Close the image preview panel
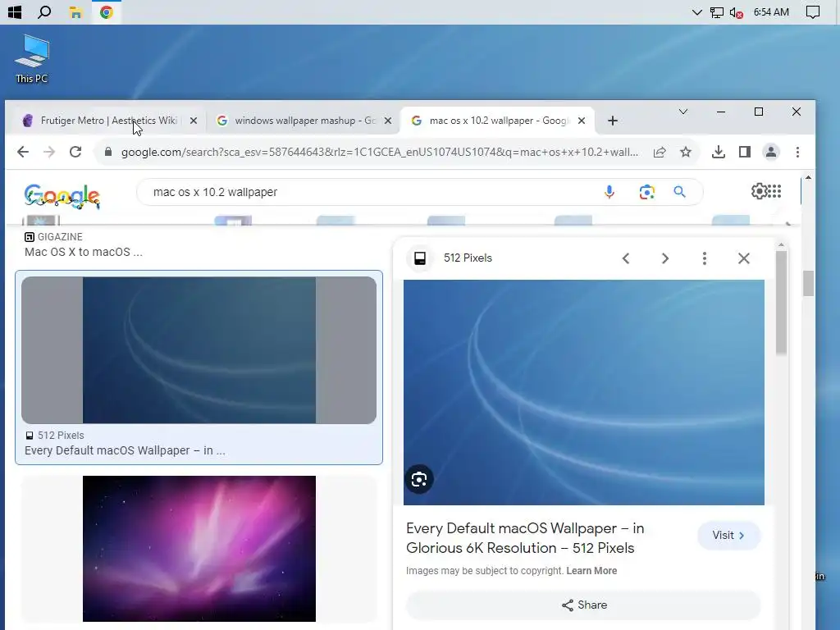Screen dimensions: 840x630 [743, 258]
